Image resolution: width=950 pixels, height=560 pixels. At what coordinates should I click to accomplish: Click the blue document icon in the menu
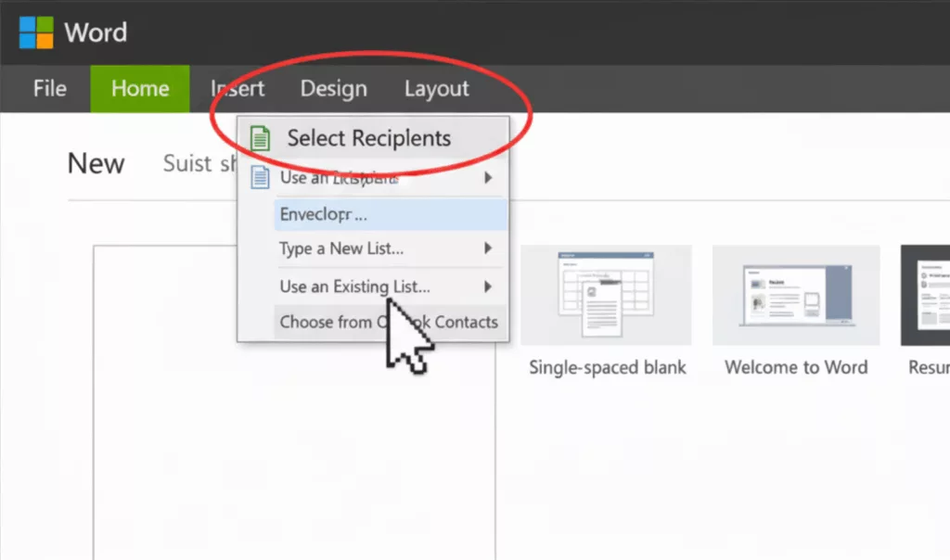260,177
